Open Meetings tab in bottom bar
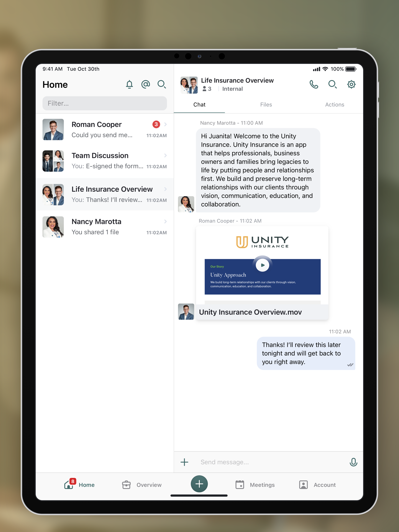399x532 pixels. click(x=255, y=485)
